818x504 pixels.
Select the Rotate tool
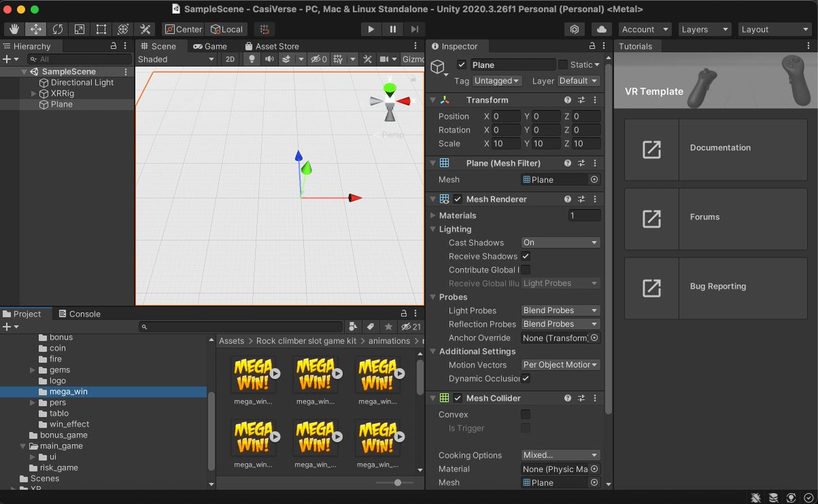pyautogui.click(x=58, y=29)
